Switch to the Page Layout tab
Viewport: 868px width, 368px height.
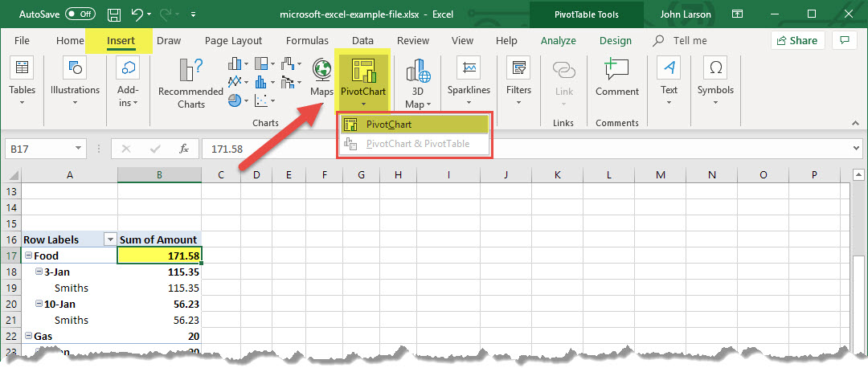tap(233, 41)
